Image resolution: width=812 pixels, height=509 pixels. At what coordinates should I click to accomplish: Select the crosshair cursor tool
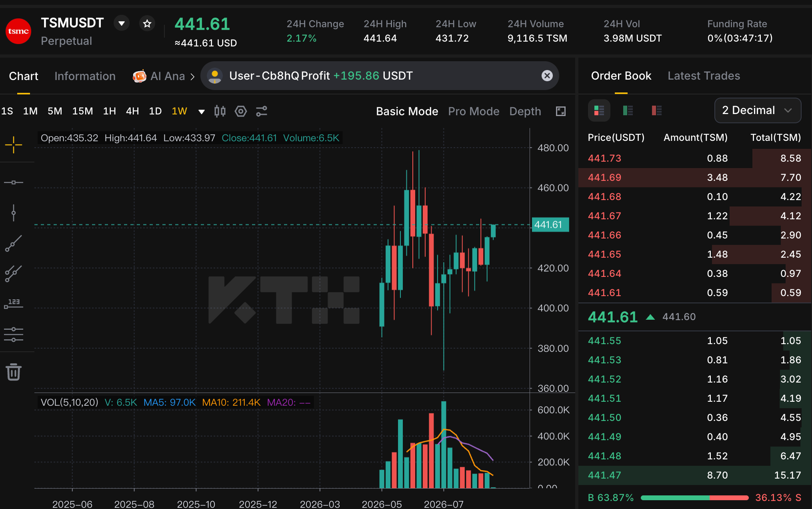tap(14, 145)
